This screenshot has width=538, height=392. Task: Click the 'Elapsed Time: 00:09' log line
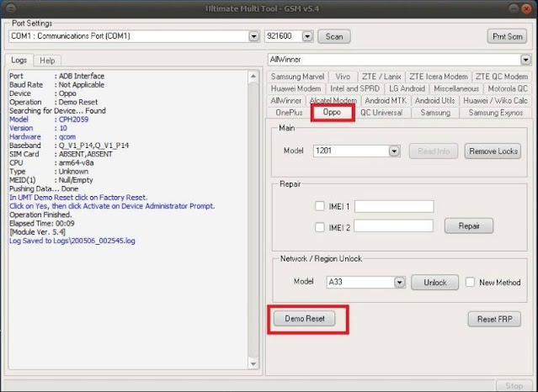42,223
